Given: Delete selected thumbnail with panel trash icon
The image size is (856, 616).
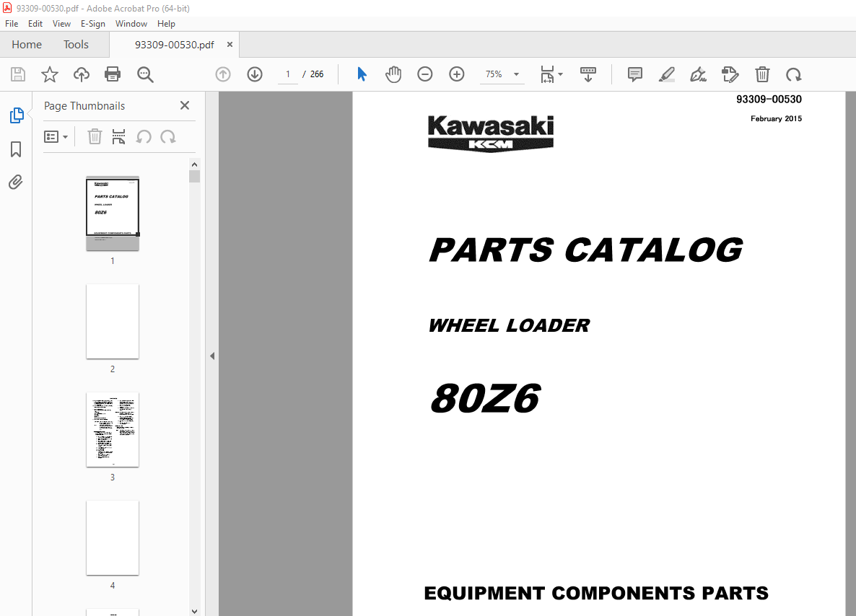Looking at the screenshot, I should click(x=95, y=136).
